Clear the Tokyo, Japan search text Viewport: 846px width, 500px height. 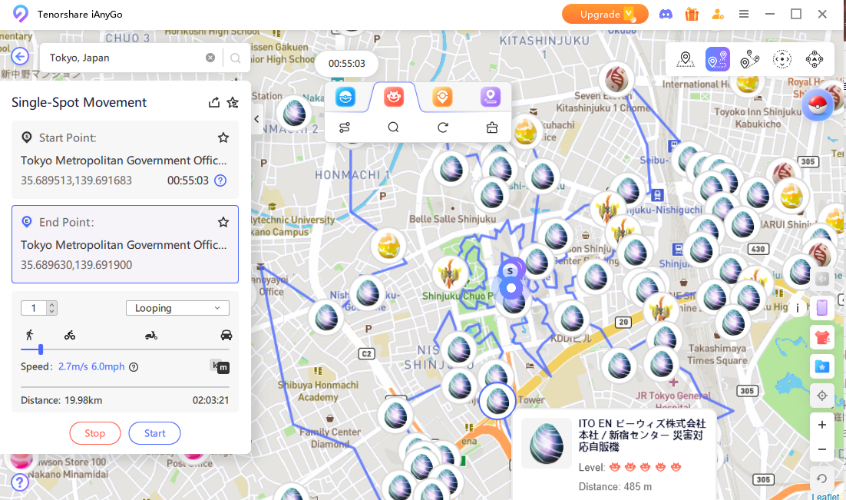click(210, 58)
